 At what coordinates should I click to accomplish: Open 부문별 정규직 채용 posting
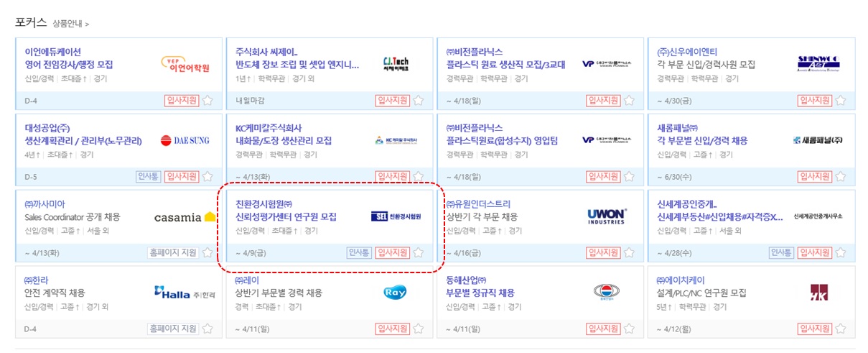point(480,293)
